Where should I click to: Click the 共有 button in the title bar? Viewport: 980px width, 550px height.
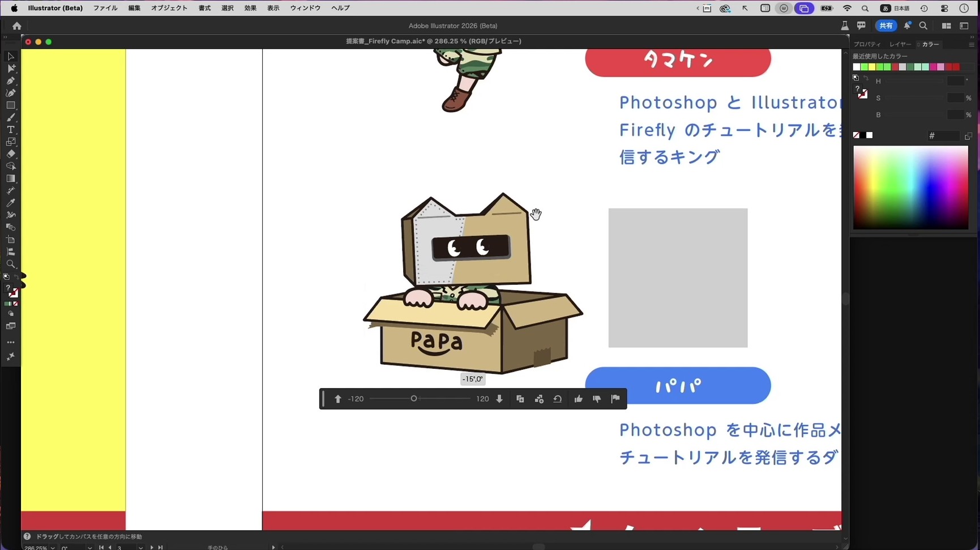pos(887,25)
